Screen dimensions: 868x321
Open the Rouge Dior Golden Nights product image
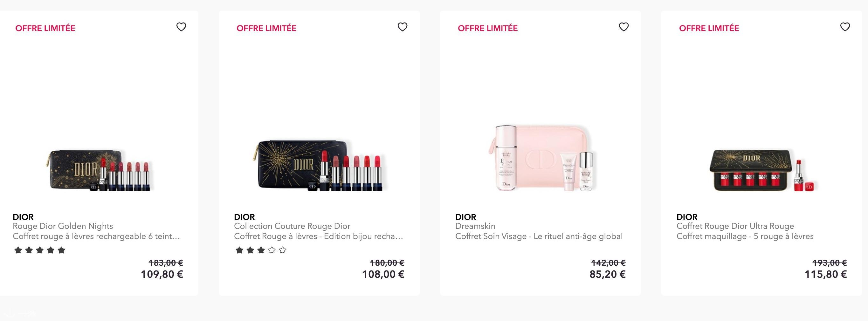[100, 170]
